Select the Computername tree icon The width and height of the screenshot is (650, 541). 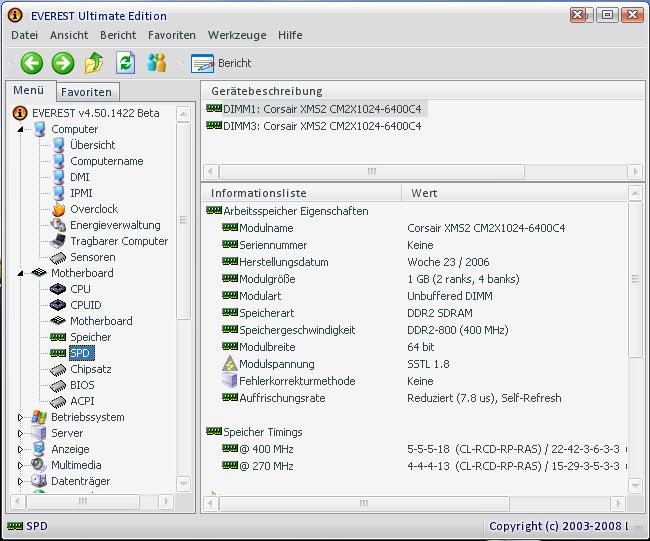click(58, 161)
